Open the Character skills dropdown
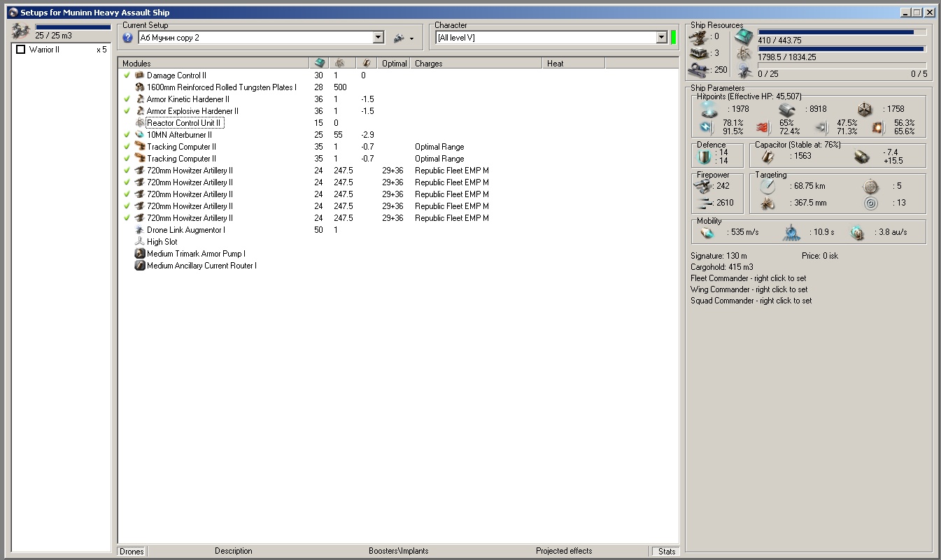 (662, 38)
